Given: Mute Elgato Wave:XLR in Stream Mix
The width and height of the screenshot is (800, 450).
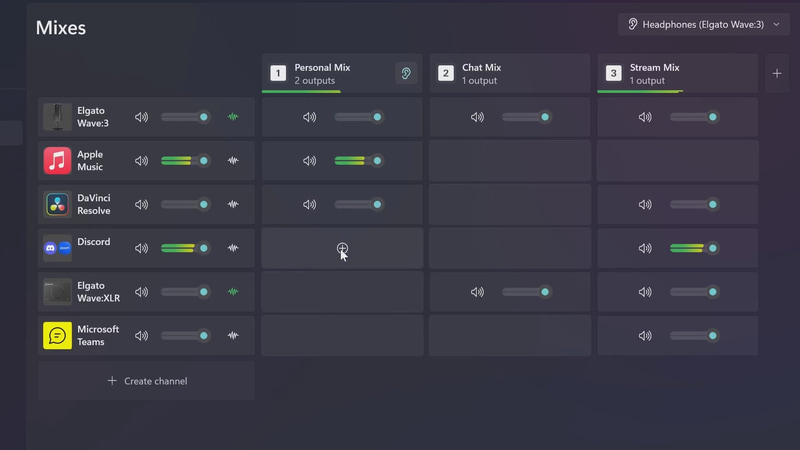Looking at the screenshot, I should (645, 292).
